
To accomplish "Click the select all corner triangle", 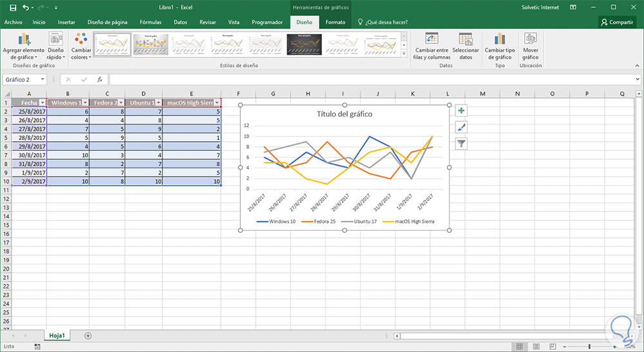I will click(6, 93).
